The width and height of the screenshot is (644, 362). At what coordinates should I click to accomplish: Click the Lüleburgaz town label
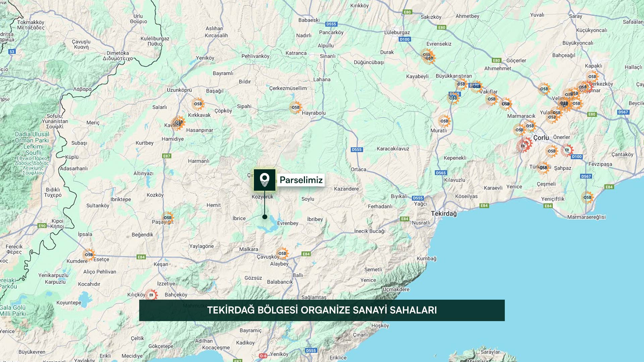click(x=397, y=33)
